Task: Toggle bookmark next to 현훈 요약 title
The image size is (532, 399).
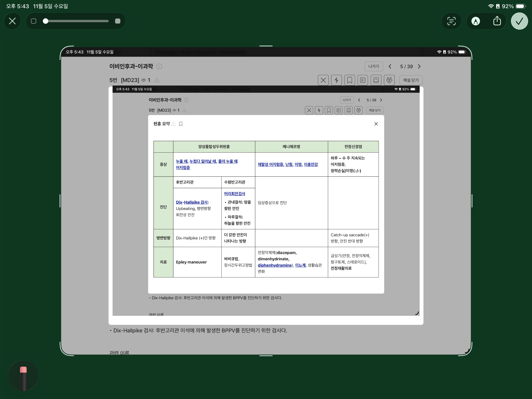Action: tap(181, 124)
